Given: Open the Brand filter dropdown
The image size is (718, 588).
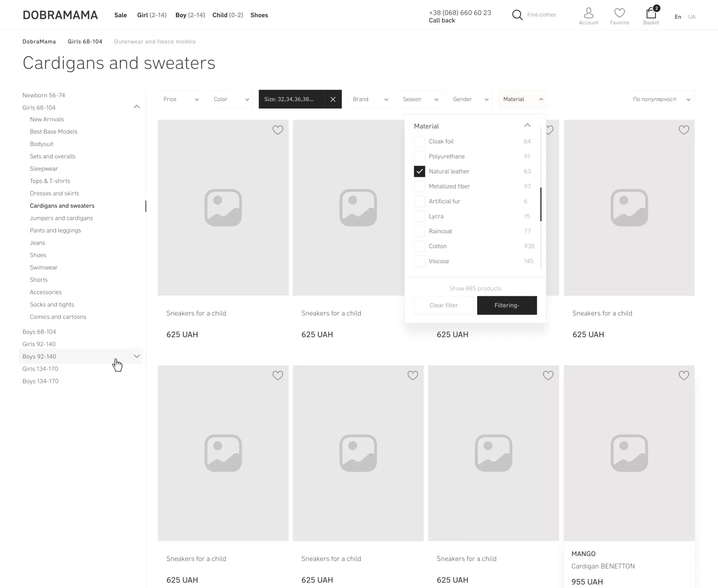Looking at the screenshot, I should tap(370, 99).
